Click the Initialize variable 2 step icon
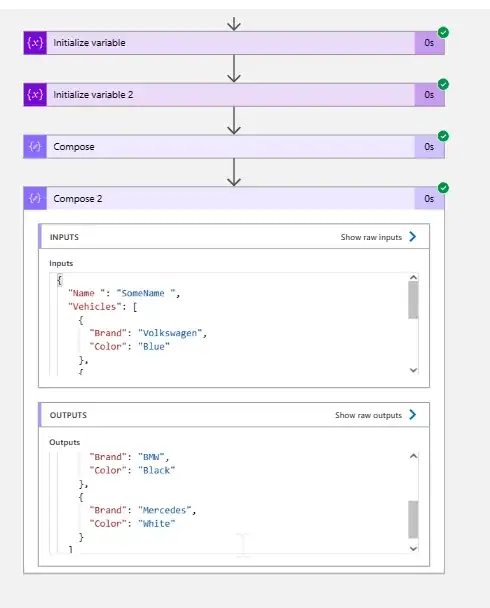 point(35,95)
